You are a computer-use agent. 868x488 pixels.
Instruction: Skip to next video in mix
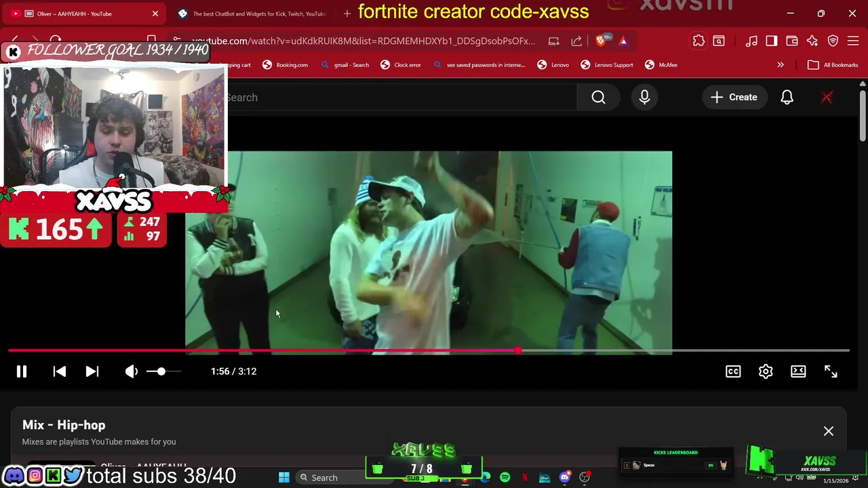click(x=92, y=371)
